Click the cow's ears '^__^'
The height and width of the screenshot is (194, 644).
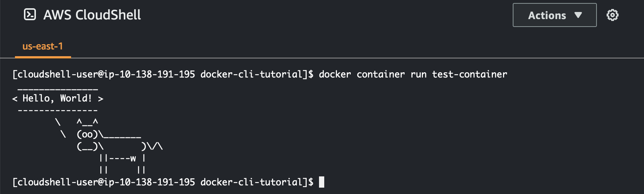(x=87, y=122)
